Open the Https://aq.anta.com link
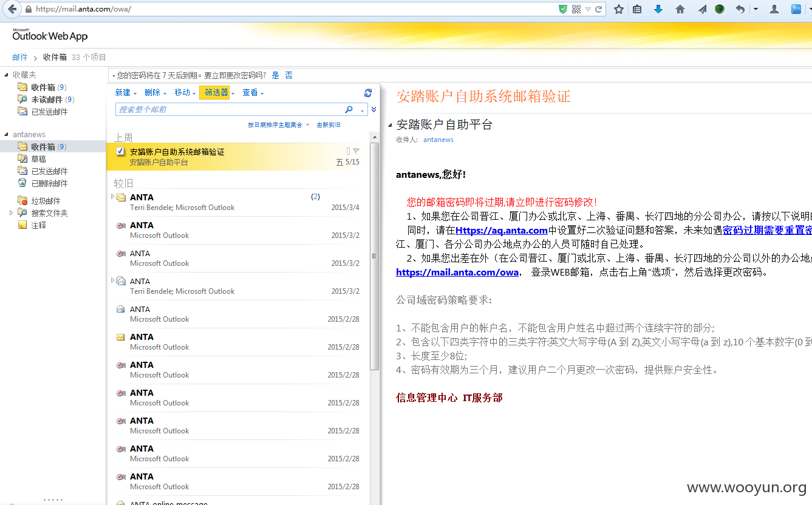 pyautogui.click(x=502, y=230)
